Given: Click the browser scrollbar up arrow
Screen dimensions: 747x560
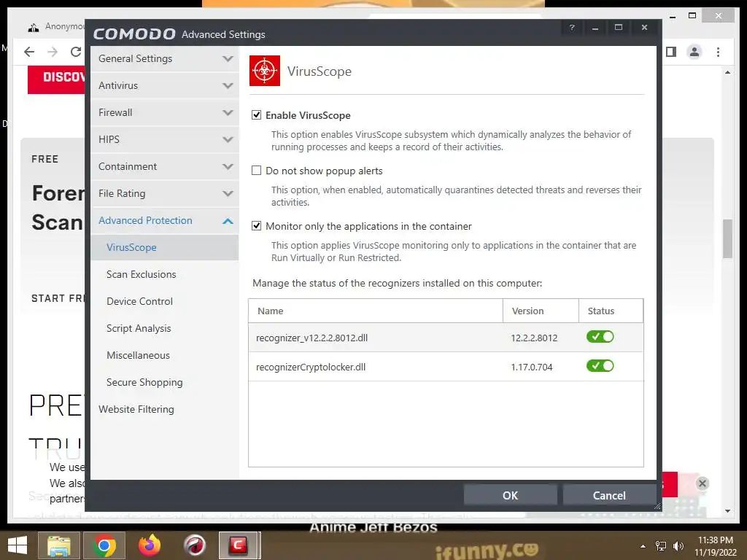Looking at the screenshot, I should pos(727,72).
